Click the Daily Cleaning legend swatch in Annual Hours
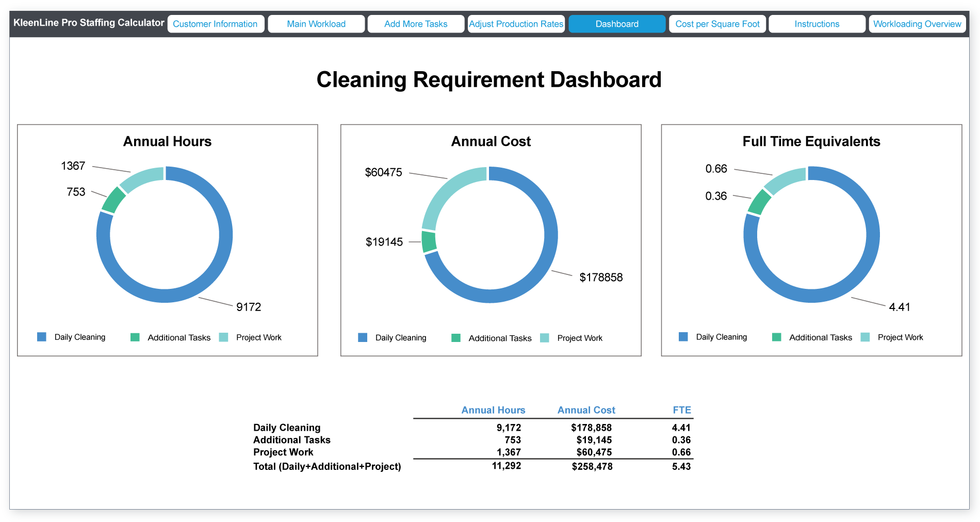Image resolution: width=980 pixels, height=522 pixels. (42, 337)
